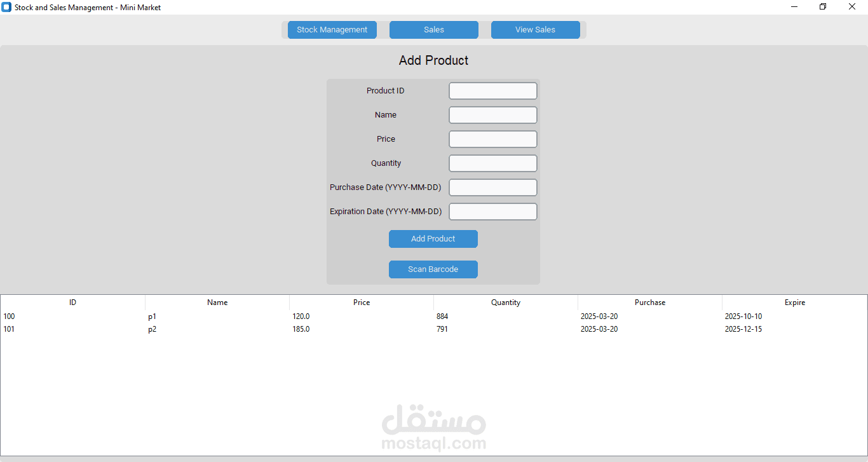The width and height of the screenshot is (868, 462).
Task: Click the app icon in title bar
Action: [x=6, y=7]
